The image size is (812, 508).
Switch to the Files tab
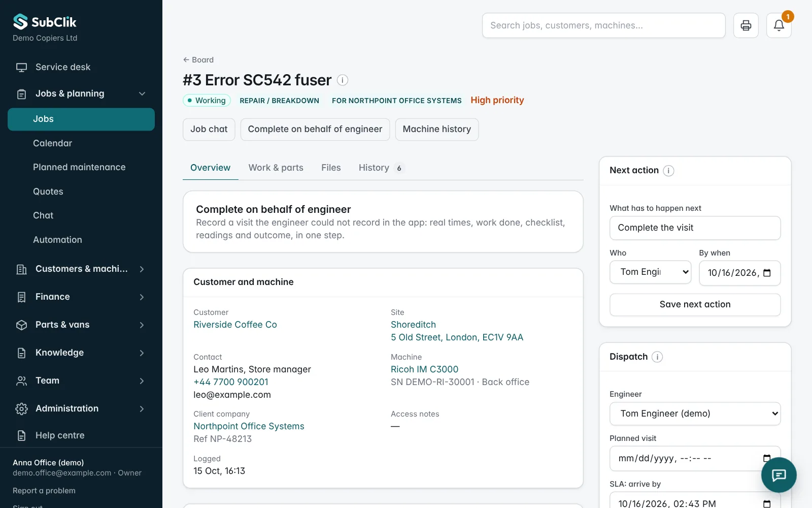click(331, 168)
